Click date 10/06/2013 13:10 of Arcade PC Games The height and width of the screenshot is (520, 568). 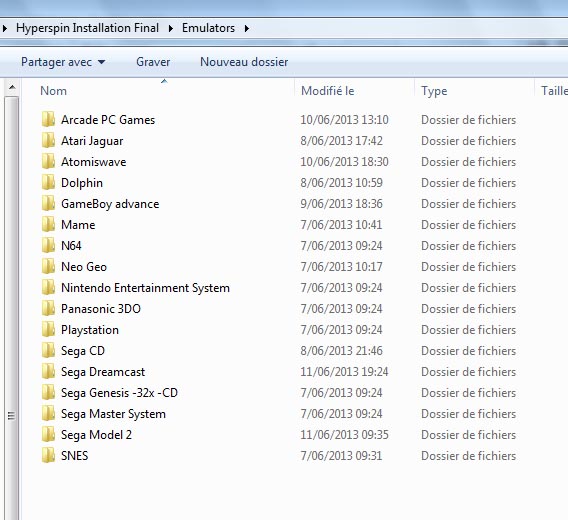[344, 120]
